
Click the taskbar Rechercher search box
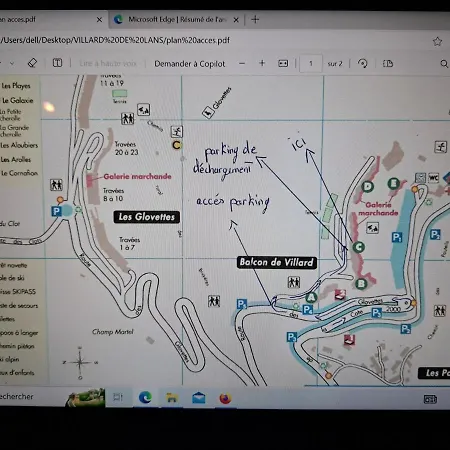33,396
